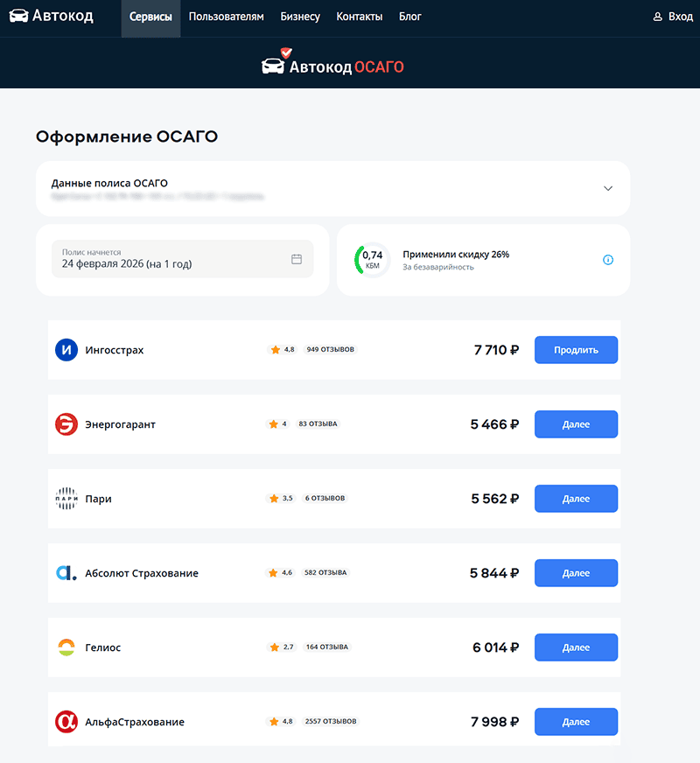Image resolution: width=700 pixels, height=763 pixels.
Task: Click the 5 562 ₽ price
Action: point(495,500)
